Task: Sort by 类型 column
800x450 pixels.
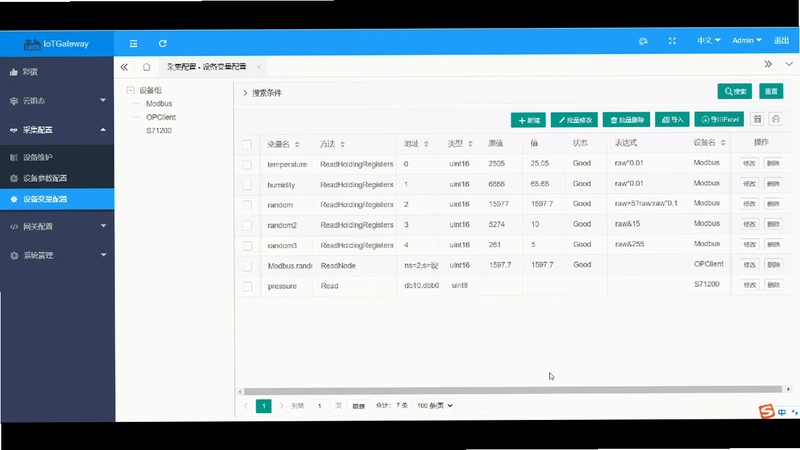Action: (x=470, y=144)
